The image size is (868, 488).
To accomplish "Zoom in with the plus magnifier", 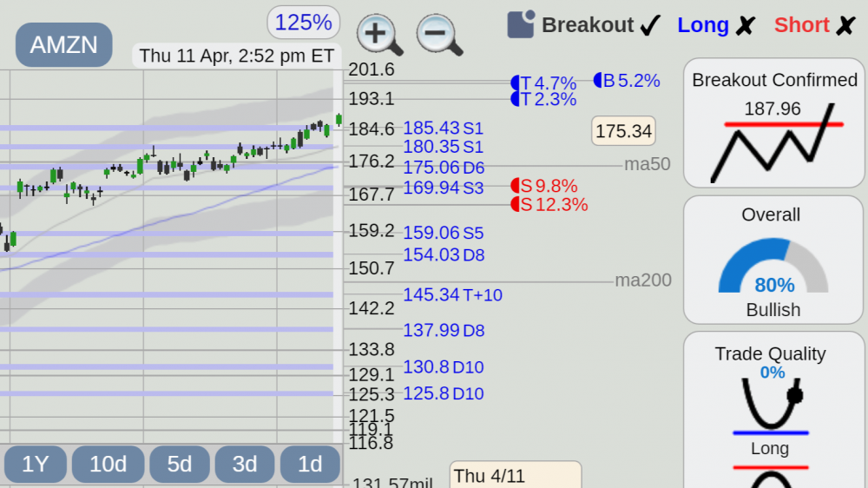I will click(x=379, y=35).
